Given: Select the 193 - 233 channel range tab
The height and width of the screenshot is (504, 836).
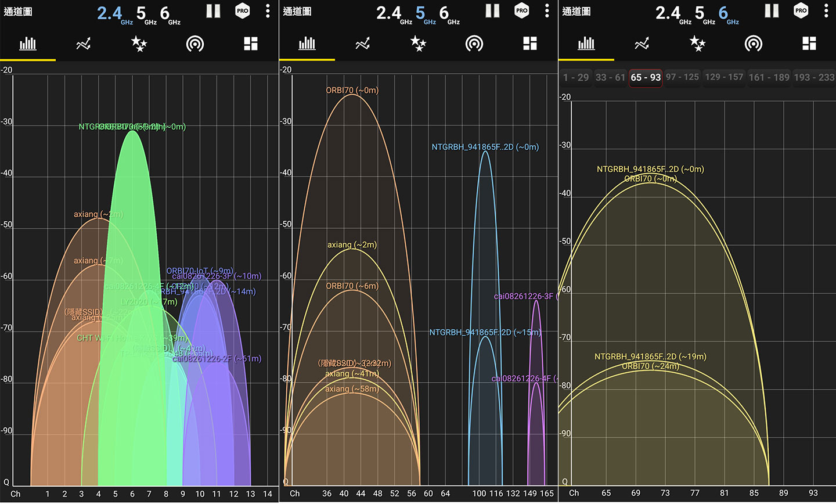Looking at the screenshot, I should [814, 77].
